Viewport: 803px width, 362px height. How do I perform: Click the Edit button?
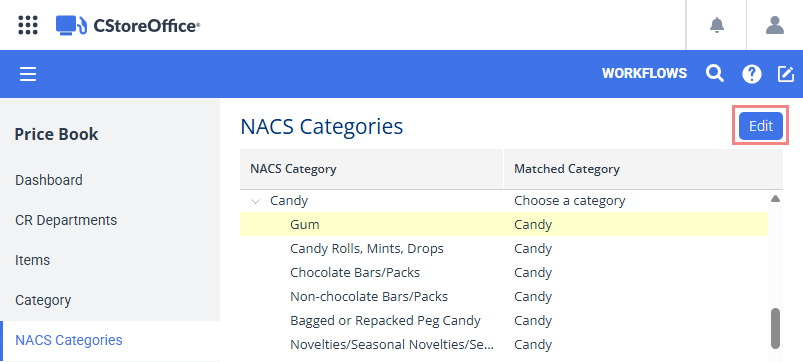pos(760,126)
